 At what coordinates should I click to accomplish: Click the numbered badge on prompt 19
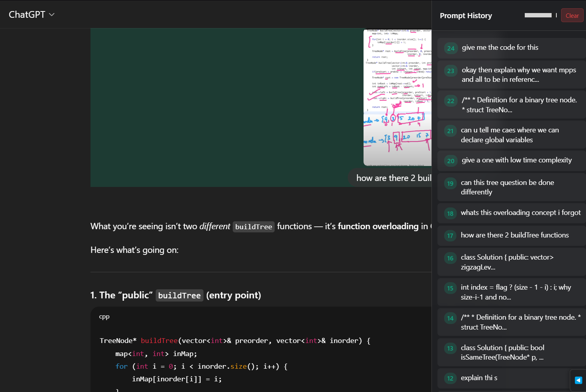[450, 183]
